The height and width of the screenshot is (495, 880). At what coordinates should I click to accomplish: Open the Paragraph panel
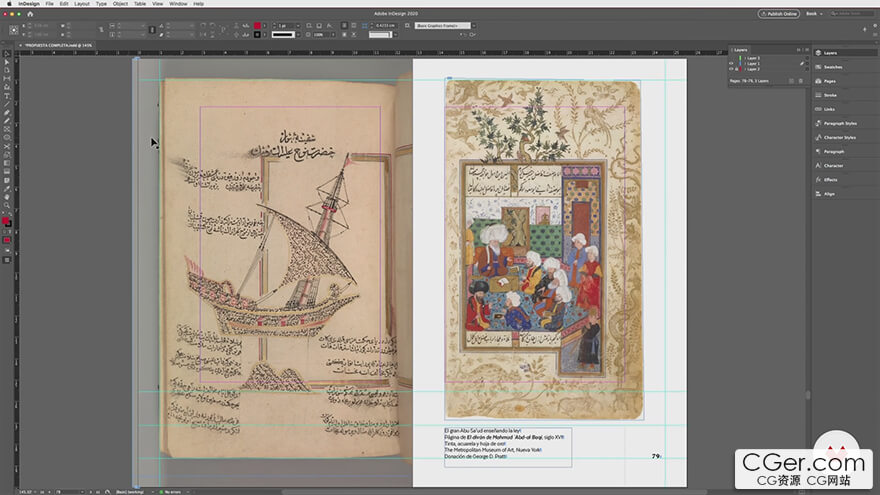[x=845, y=152]
